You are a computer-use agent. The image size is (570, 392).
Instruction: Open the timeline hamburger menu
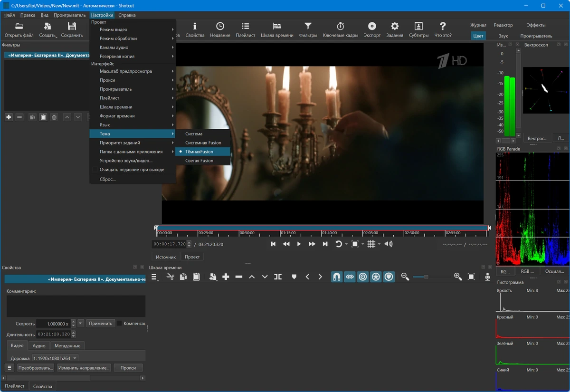[155, 277]
